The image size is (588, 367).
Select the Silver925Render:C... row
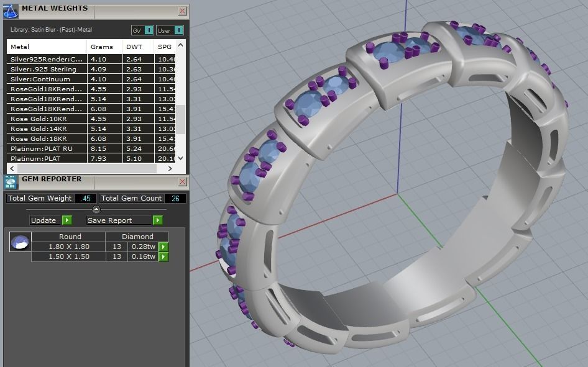coord(91,59)
